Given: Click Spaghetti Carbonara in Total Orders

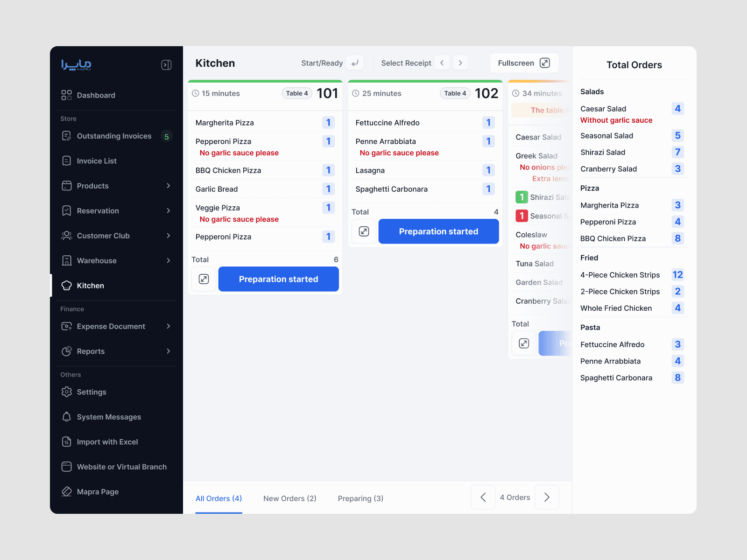Looking at the screenshot, I should pos(616,378).
